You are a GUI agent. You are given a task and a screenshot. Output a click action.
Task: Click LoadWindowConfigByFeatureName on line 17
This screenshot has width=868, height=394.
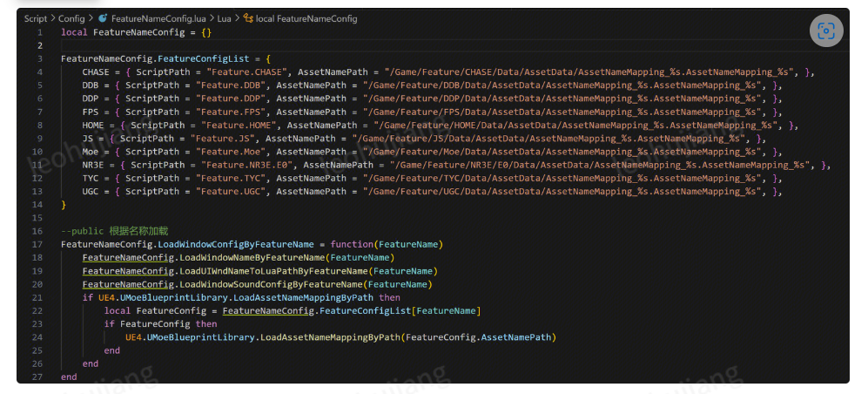236,244
